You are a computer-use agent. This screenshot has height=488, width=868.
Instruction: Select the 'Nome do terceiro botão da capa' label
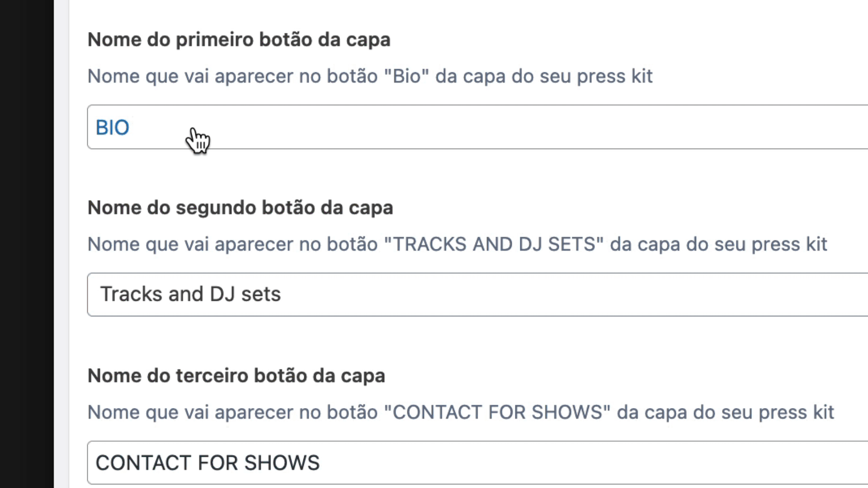click(x=236, y=376)
